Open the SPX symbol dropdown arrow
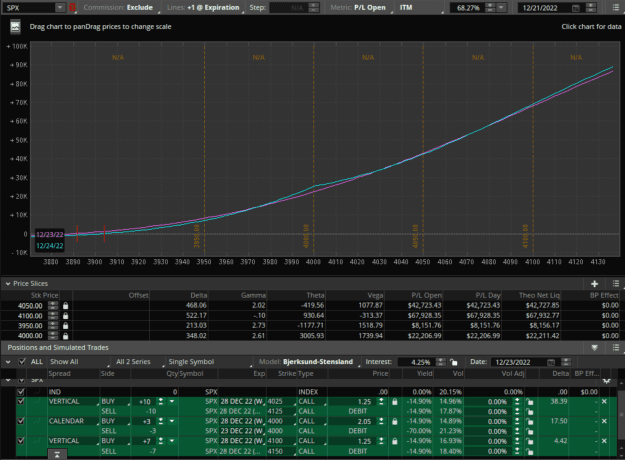 (59, 8)
